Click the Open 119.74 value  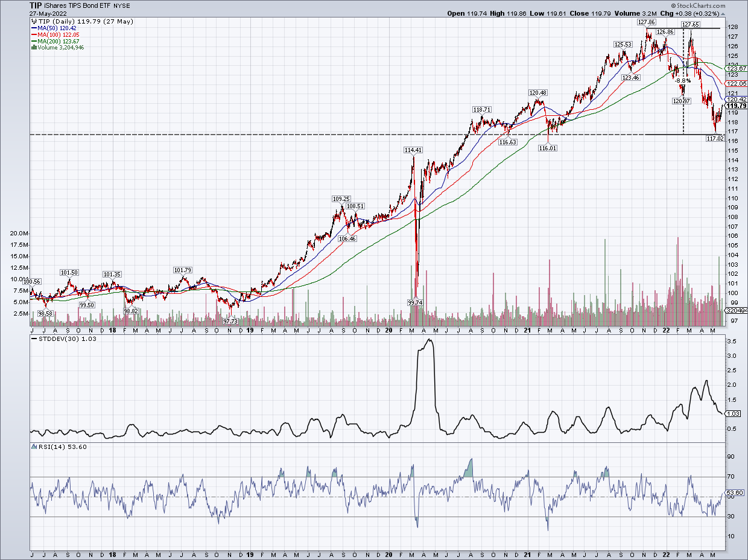(x=466, y=13)
